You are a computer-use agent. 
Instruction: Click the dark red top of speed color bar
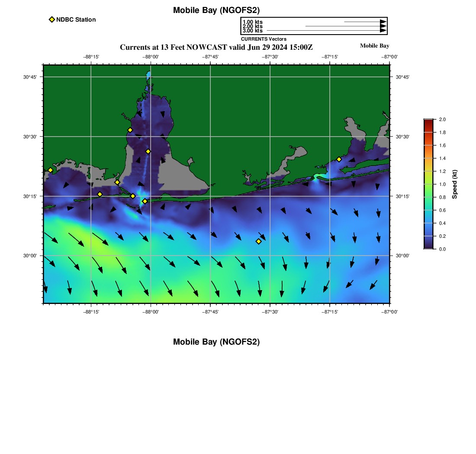tap(428, 121)
